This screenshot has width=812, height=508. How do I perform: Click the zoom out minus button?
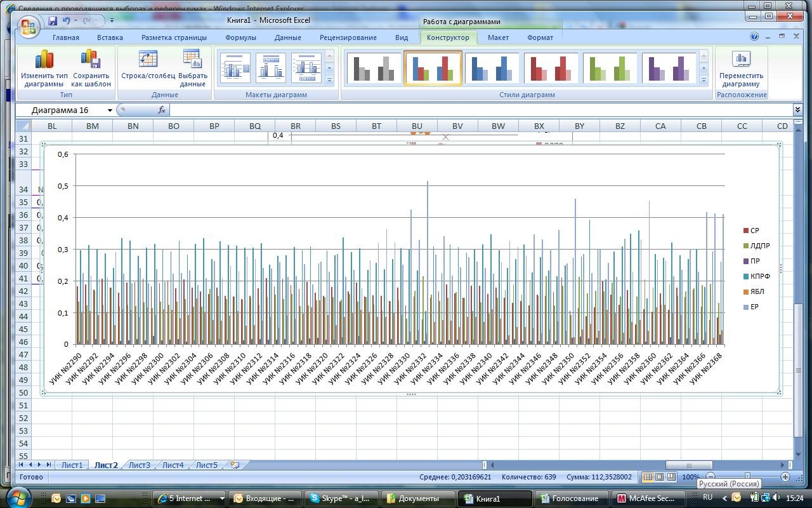coord(710,477)
